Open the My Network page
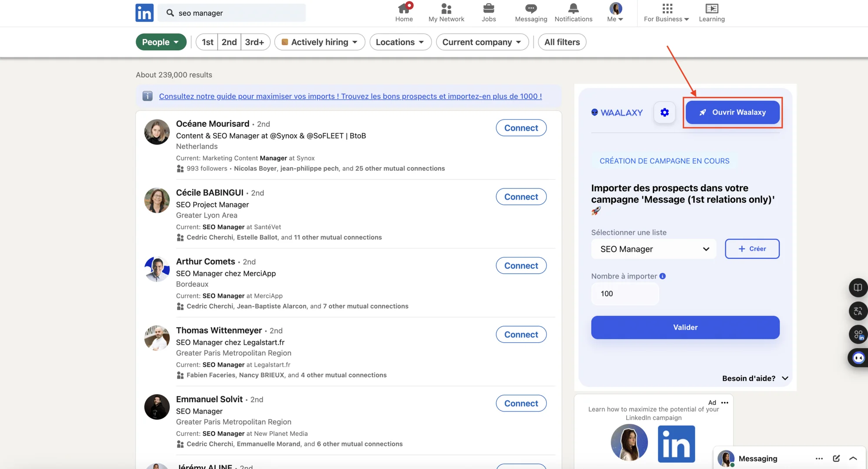This screenshot has height=469, width=868. (446, 13)
